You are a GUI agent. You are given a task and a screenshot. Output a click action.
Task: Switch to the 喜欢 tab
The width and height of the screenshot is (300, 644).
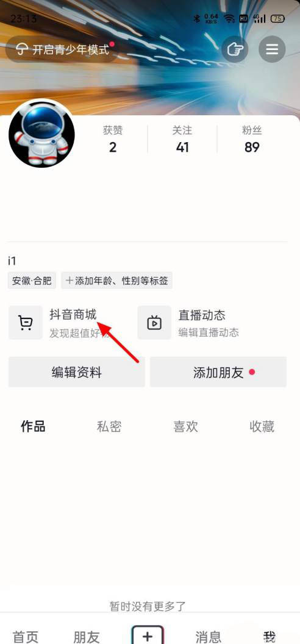point(185,427)
